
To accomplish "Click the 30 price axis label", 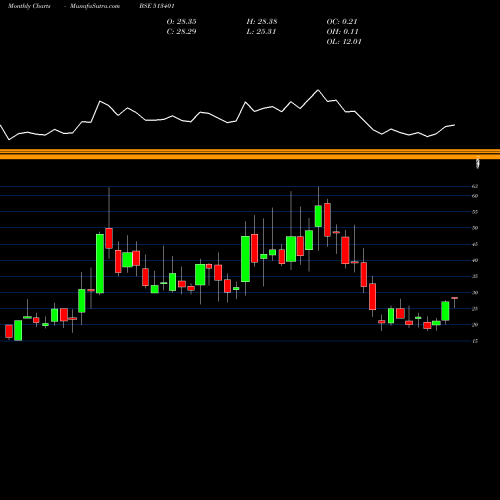I will [x=475, y=293].
